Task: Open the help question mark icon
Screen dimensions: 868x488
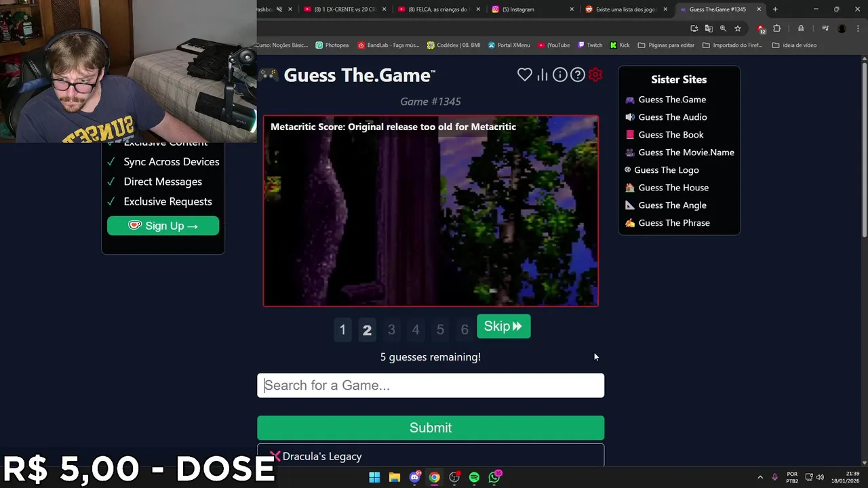Action: (x=577, y=75)
